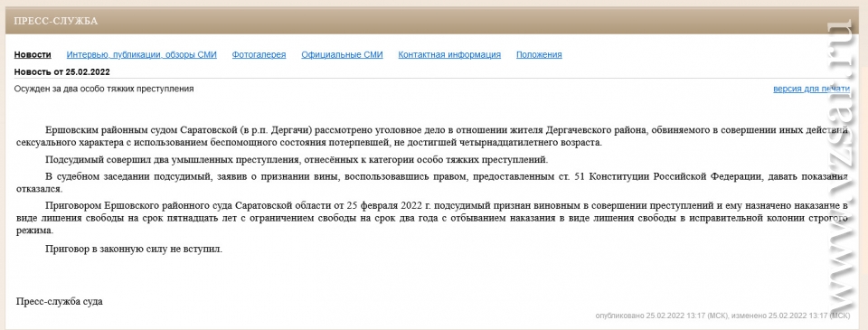Click the Новость от 25.02.2022 heading
The height and width of the screenshot is (330, 868).
[x=62, y=72]
